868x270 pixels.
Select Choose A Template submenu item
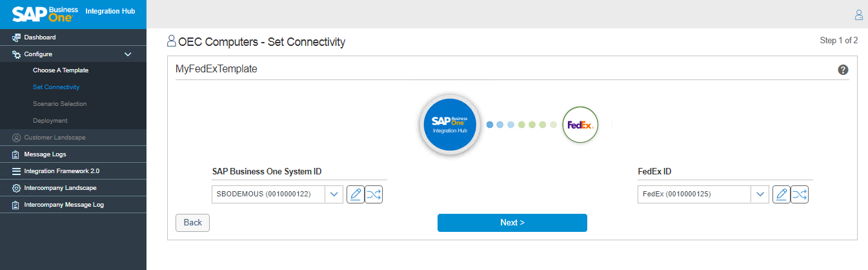[x=61, y=70]
